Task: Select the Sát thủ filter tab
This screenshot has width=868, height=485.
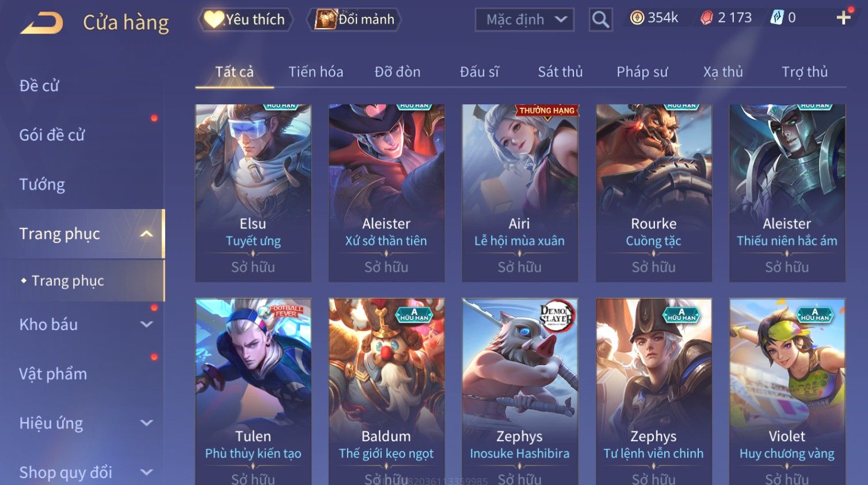Action: tap(560, 72)
